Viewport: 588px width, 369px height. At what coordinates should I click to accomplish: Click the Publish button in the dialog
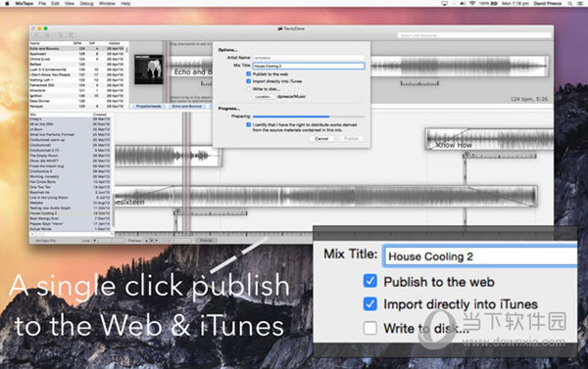point(352,139)
